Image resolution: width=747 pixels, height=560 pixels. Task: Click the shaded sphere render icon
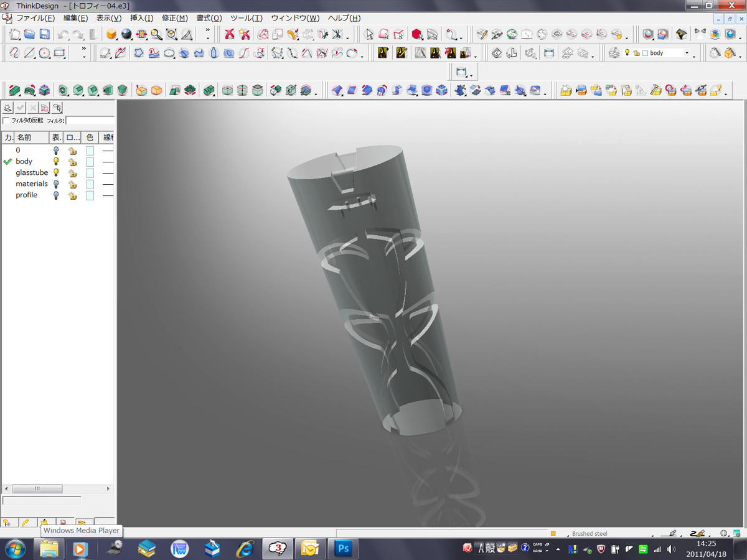(x=126, y=34)
